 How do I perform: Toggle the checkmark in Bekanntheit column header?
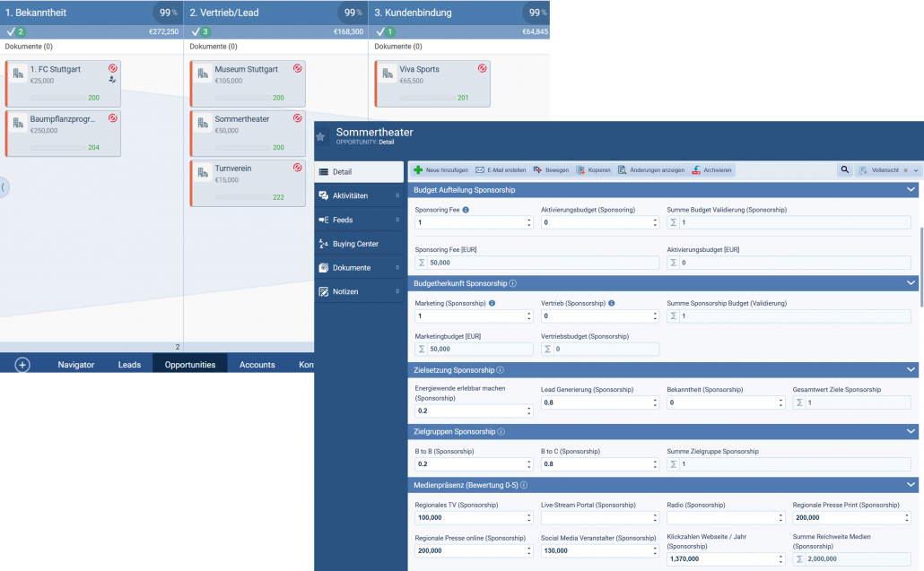[11, 31]
